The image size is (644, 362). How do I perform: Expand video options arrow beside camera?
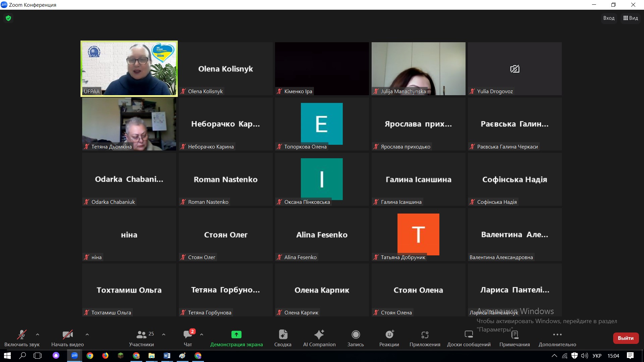point(87,335)
